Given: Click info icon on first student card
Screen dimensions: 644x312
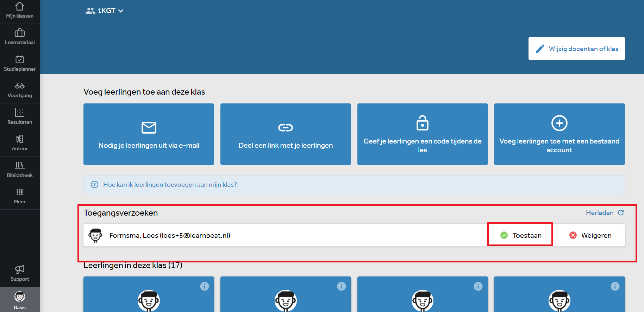Looking at the screenshot, I should pyautogui.click(x=205, y=286).
